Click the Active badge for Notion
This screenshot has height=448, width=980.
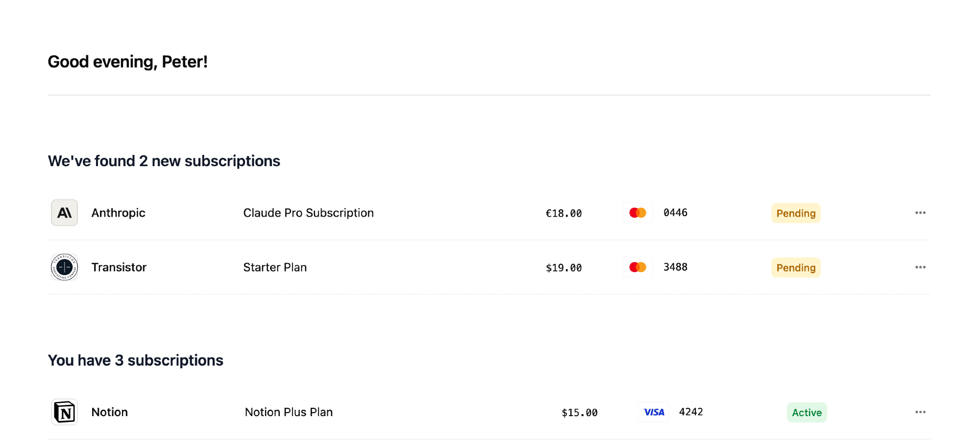807,413
